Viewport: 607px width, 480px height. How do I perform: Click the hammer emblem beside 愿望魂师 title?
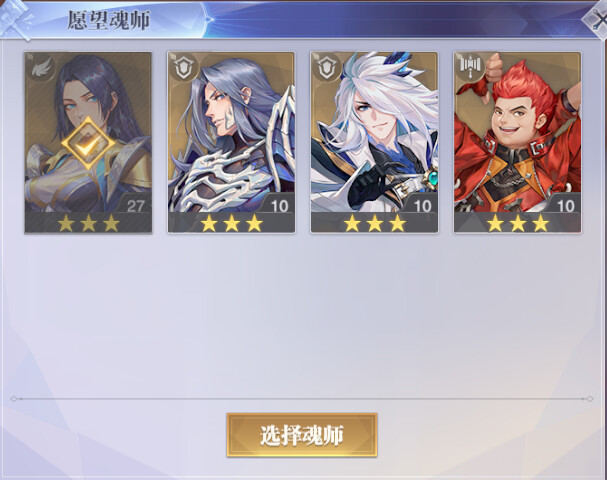coord(16,19)
